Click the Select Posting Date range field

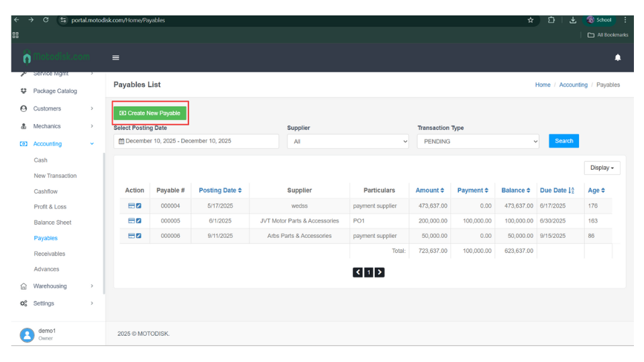click(x=196, y=141)
